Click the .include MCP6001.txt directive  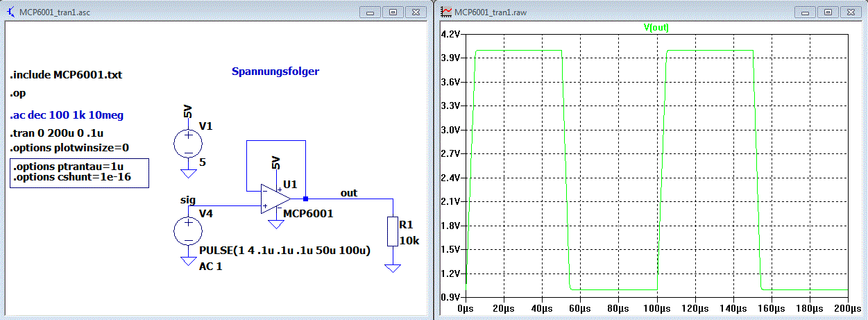click(66, 75)
